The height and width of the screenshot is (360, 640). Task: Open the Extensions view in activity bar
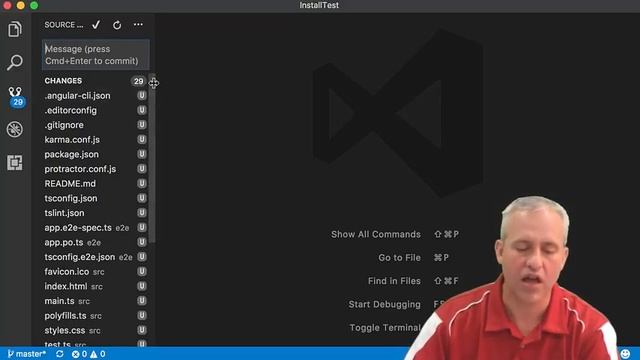(x=15, y=163)
